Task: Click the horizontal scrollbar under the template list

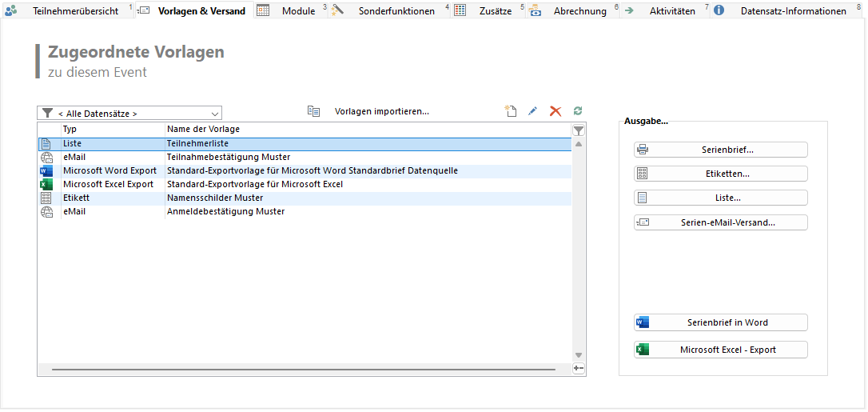Action: (304, 370)
